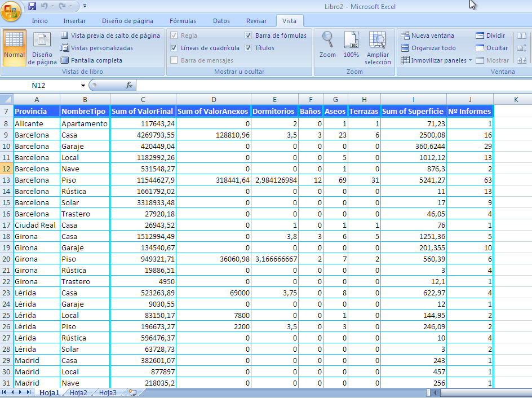
Task: Switch to Diseño de página view
Action: pos(42,47)
